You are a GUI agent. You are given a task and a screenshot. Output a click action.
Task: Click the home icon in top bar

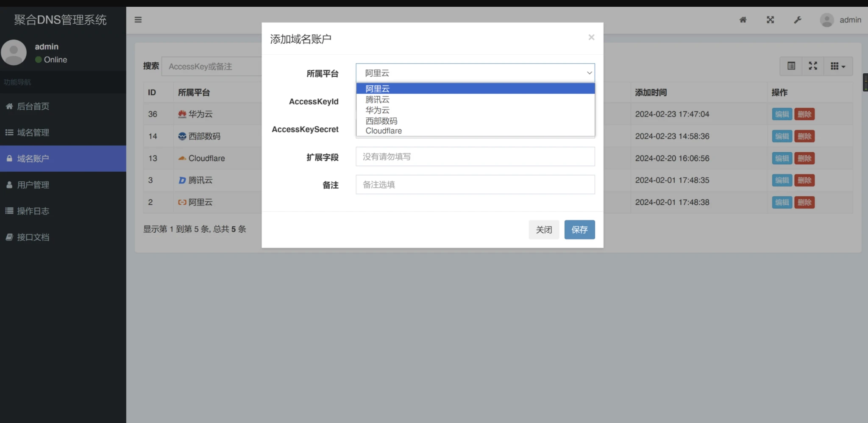pos(743,20)
